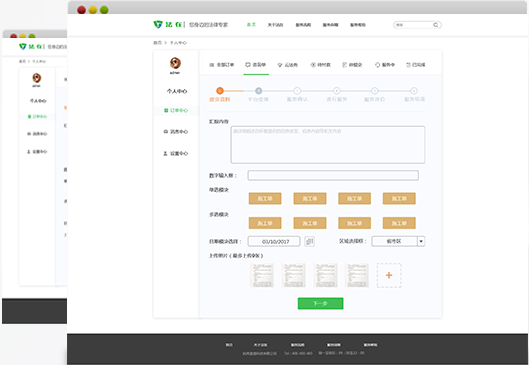The width and height of the screenshot is (529, 365).
Task: Open the 首页 nav item in the top menu
Action: tap(251, 25)
